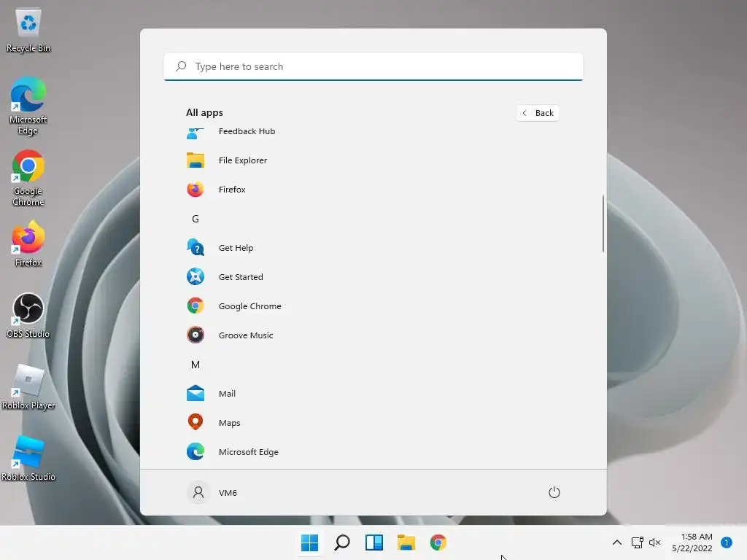747x560 pixels.
Task: Select the Google Chrome desktop shortcut
Action: coord(28,178)
